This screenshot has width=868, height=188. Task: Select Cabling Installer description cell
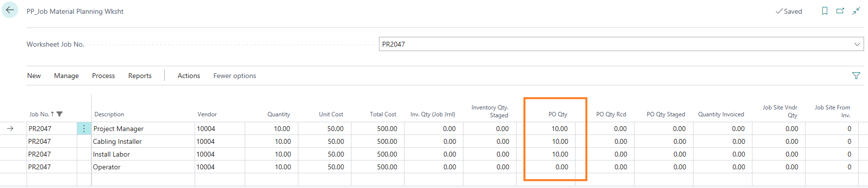144,141
